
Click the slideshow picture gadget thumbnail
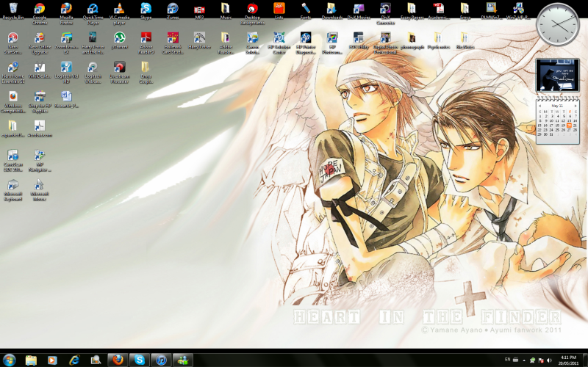tap(557, 75)
